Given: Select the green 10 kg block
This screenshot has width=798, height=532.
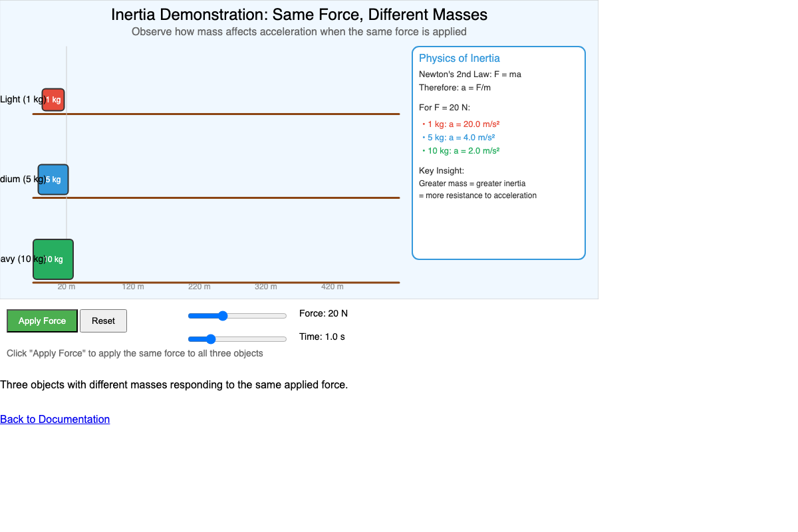Looking at the screenshot, I should 53,259.
